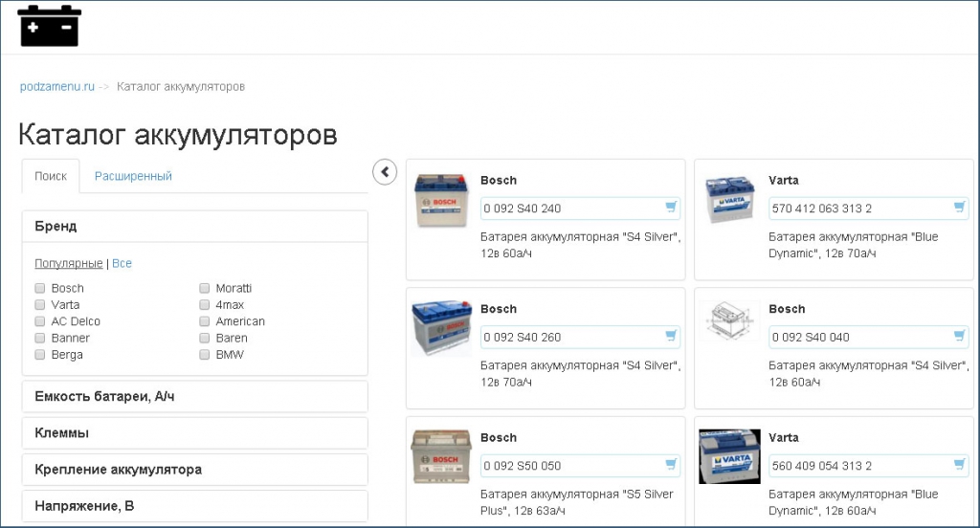Collapse the Бренд filter section
Viewport: 980px width, 528px height.
(x=195, y=226)
